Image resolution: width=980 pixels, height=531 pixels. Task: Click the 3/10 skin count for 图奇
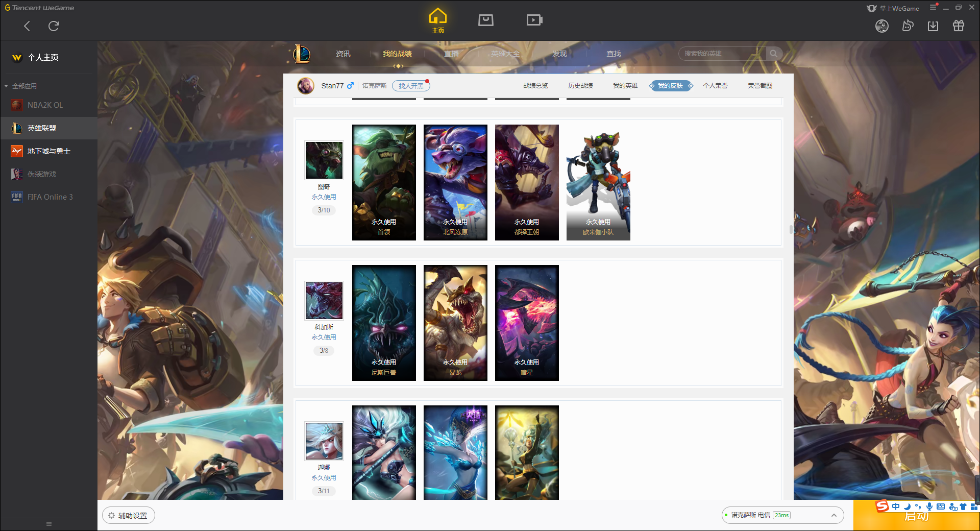pyautogui.click(x=324, y=210)
